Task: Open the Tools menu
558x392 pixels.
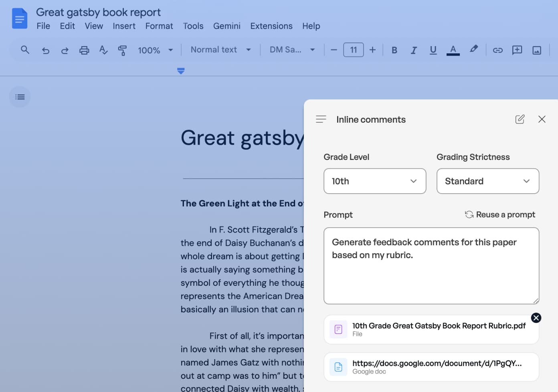Action: pos(193,26)
